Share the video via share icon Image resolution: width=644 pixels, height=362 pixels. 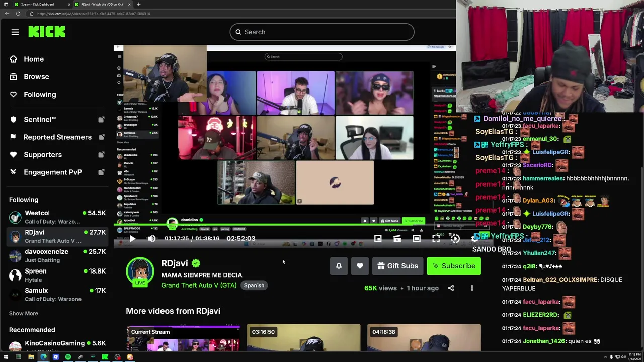(x=451, y=288)
